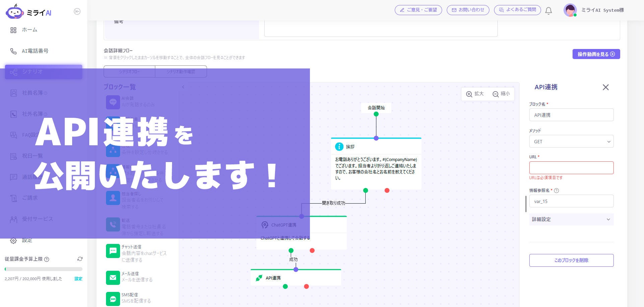Click お問い合わせ button
The width and height of the screenshot is (644, 307).
(x=468, y=10)
